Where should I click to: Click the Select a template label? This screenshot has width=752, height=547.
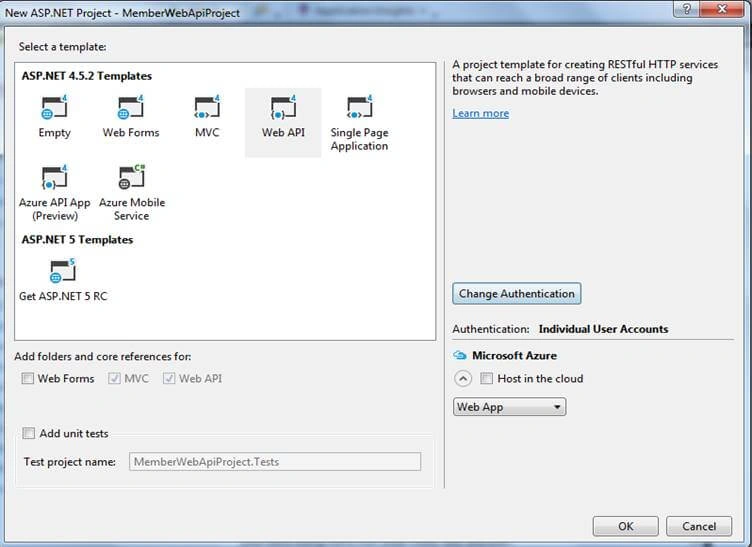point(62,47)
